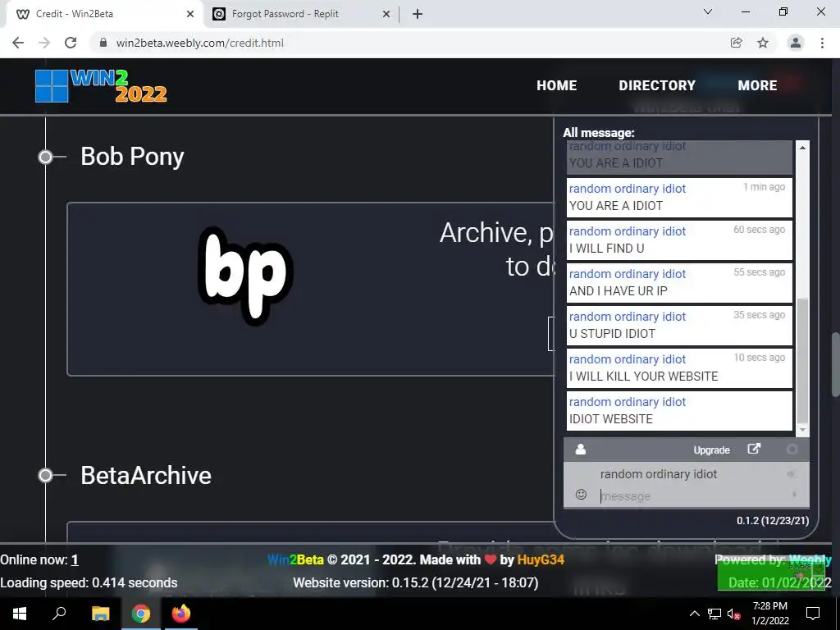Click chat version 0.1.2 text

coord(773,520)
